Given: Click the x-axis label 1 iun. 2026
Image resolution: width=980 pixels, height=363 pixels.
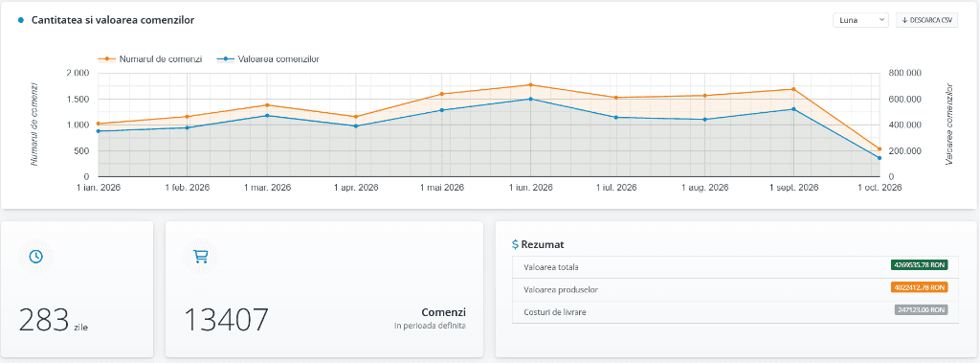Looking at the screenshot, I should (530, 187).
